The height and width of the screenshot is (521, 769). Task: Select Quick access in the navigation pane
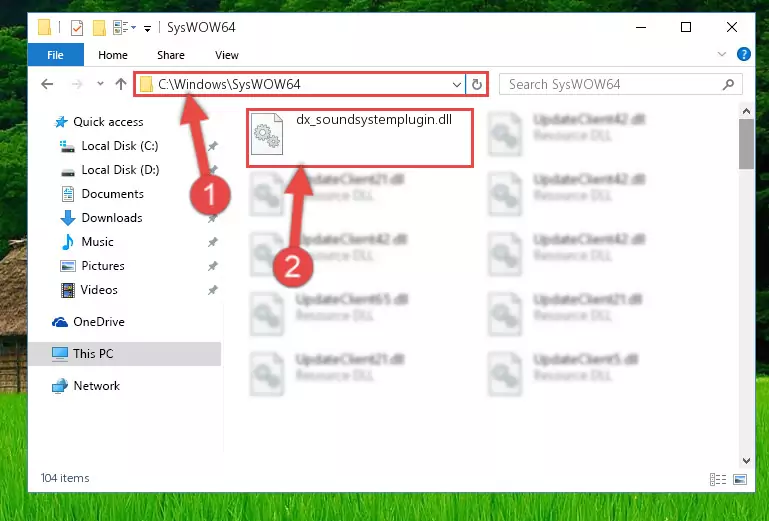tap(108, 122)
